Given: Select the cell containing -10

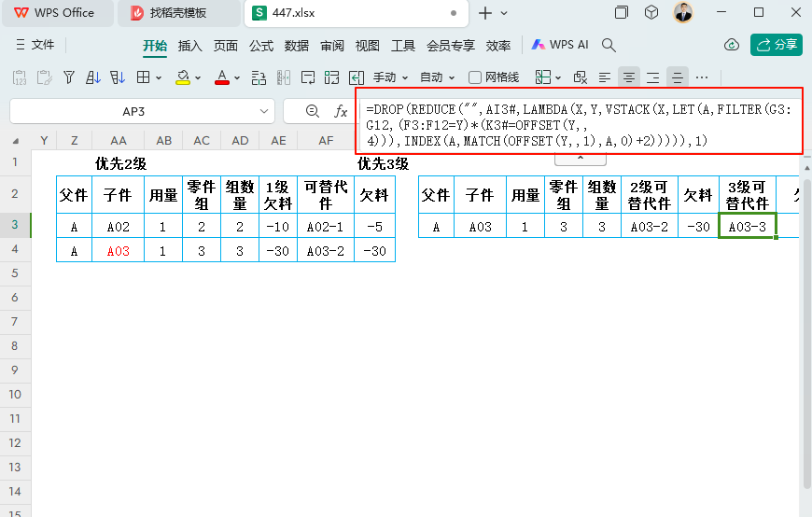Looking at the screenshot, I should tap(278, 227).
